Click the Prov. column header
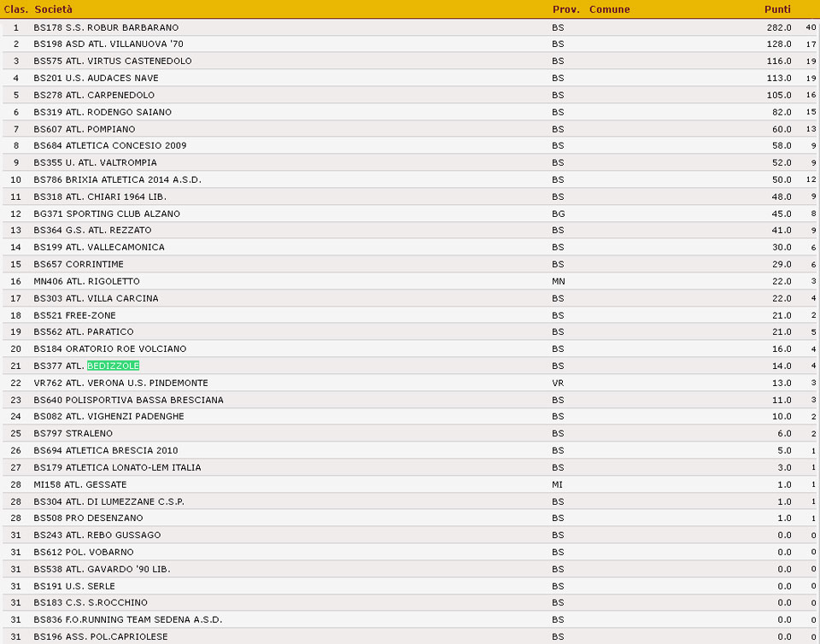Viewport: 820px width, 644px height. (x=565, y=9)
